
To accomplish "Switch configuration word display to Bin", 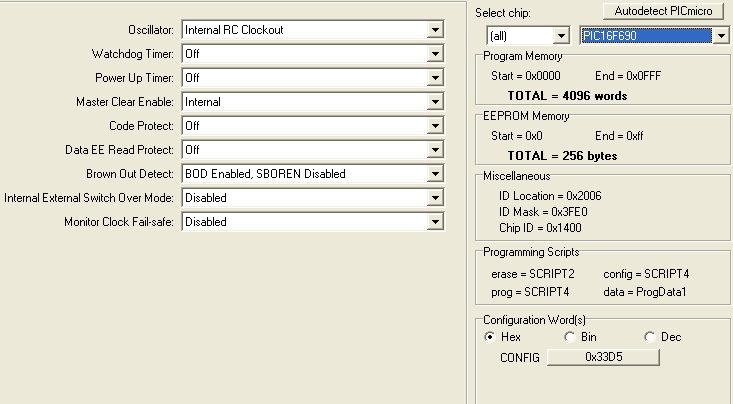I will coord(570,337).
